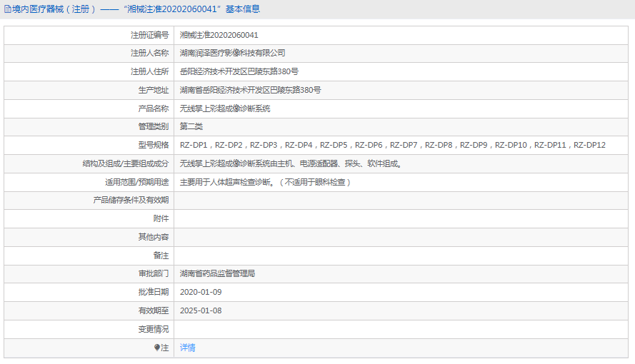Select registration number 湘械注准20202060041 in table
Screen dimensions: 635x364
tap(219, 35)
